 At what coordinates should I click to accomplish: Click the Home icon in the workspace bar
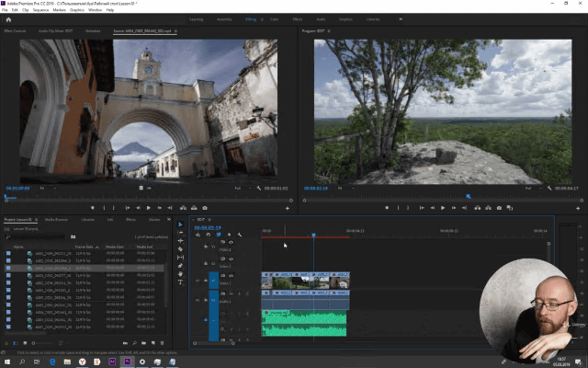(8, 17)
